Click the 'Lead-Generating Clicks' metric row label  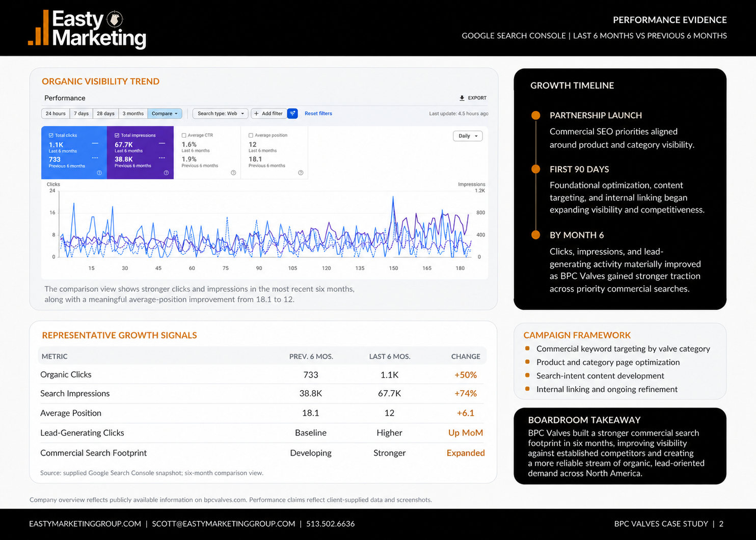(x=82, y=433)
